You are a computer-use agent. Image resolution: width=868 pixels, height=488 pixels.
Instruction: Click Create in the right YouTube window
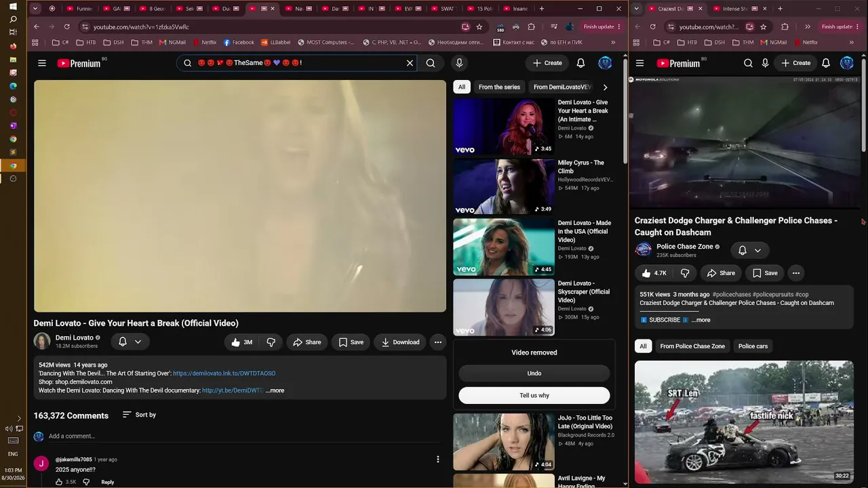[795, 63]
